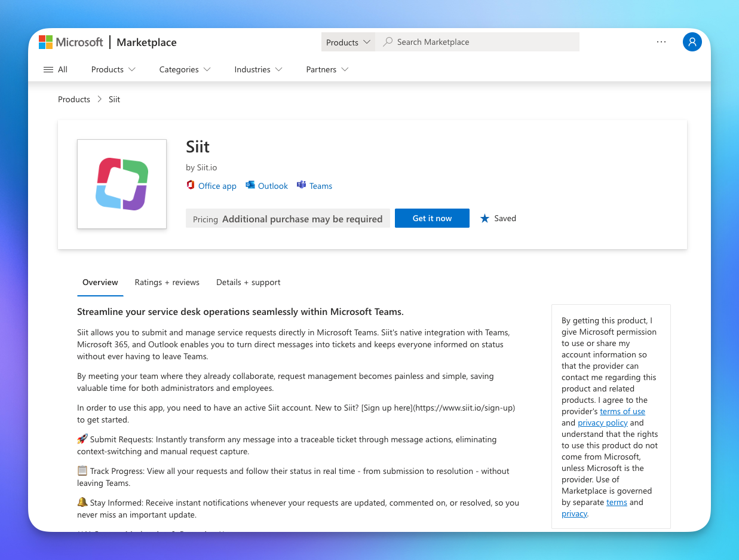Click the Pricing information label
739x560 pixels.
(x=288, y=219)
